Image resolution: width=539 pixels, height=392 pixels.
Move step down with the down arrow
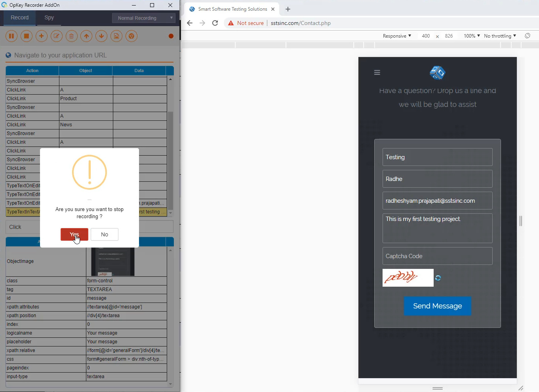[101, 36]
